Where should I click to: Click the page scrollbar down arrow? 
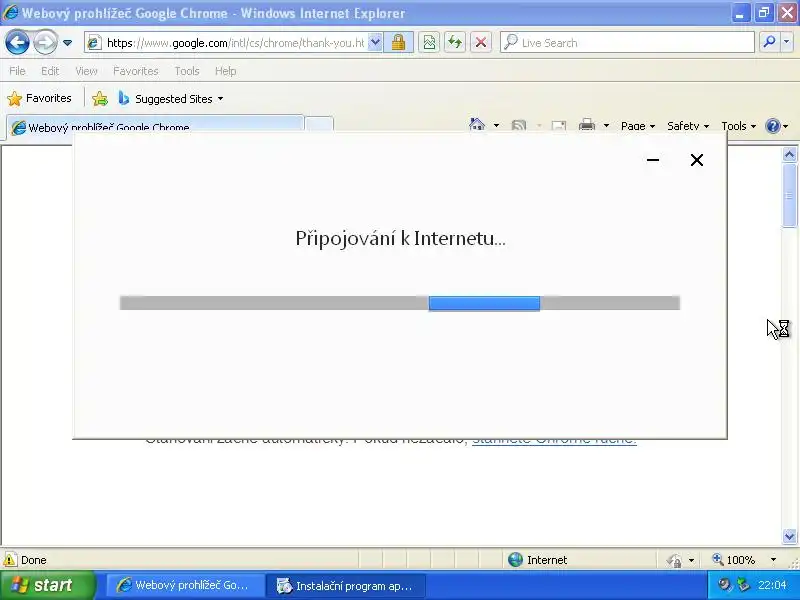tap(789, 536)
